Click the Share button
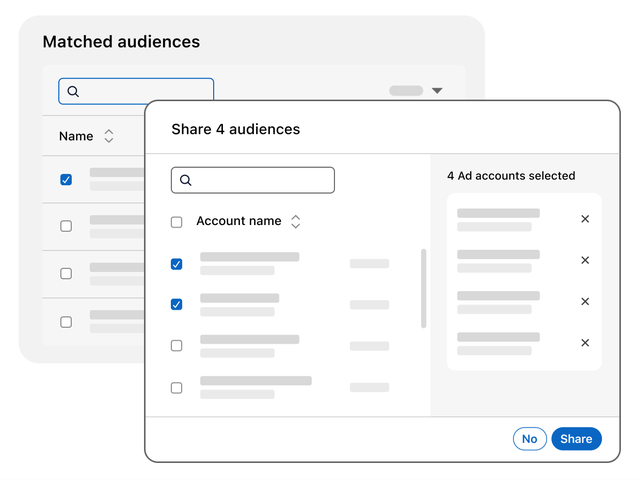Viewport: 640px width, 480px height. point(576,439)
